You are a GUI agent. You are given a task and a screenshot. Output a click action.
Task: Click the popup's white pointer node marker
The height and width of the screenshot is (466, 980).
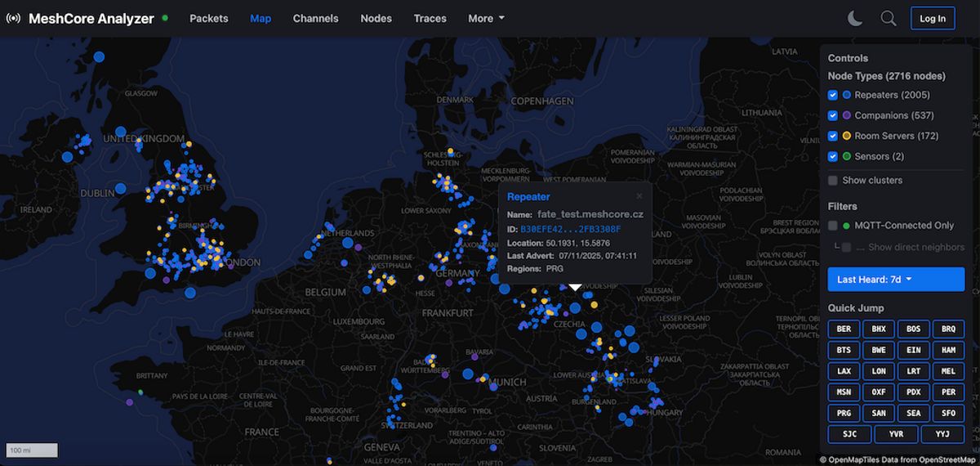(x=575, y=287)
